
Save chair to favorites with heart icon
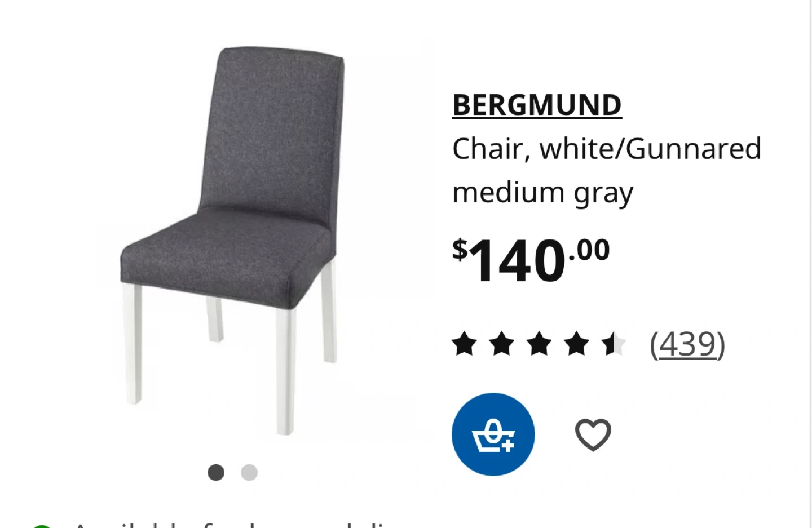tap(593, 434)
